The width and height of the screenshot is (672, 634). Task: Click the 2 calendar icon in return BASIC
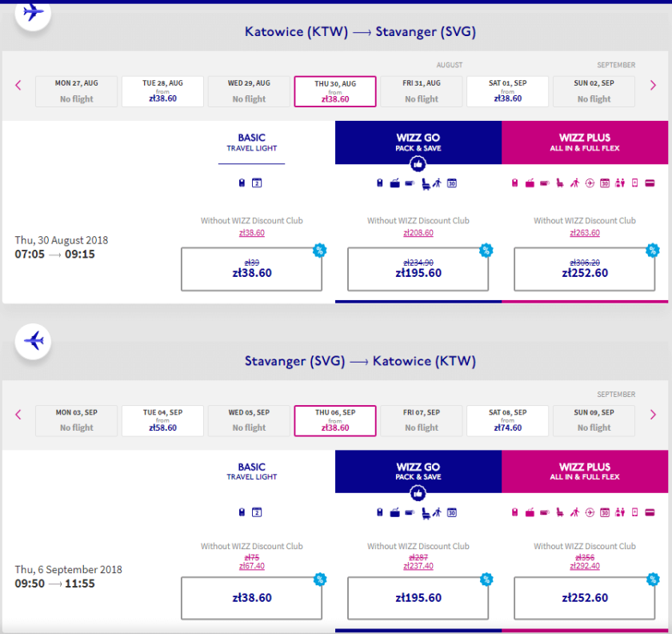coord(257,512)
